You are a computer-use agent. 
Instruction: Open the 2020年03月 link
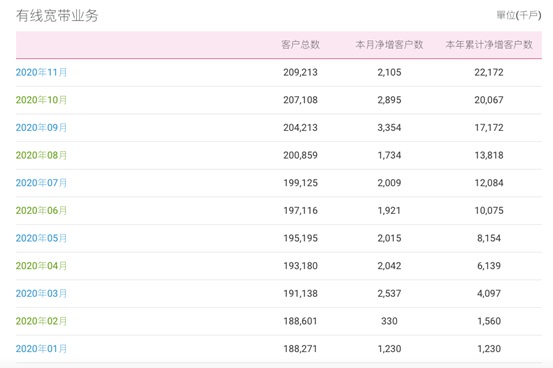41,293
